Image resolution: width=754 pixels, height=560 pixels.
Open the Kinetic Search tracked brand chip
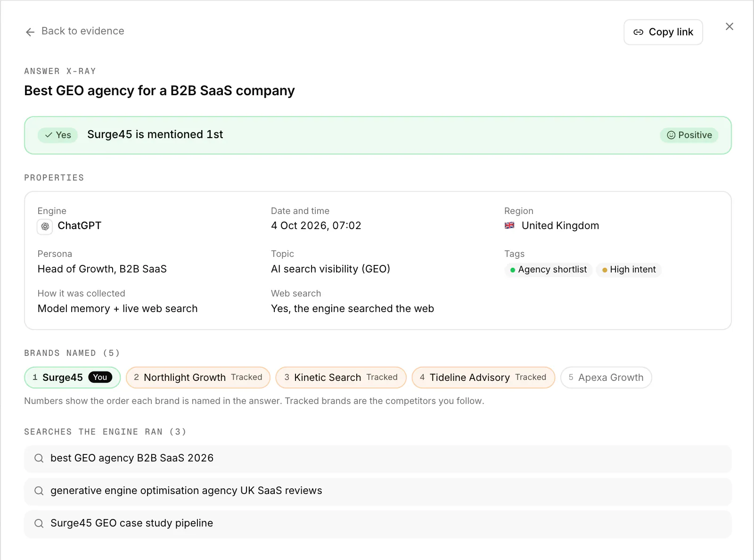pyautogui.click(x=341, y=378)
